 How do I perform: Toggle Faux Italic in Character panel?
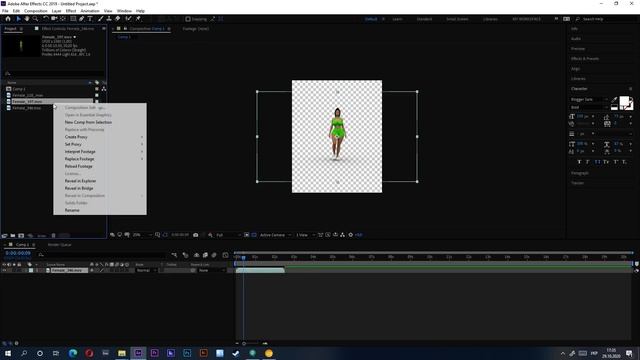coord(588,162)
